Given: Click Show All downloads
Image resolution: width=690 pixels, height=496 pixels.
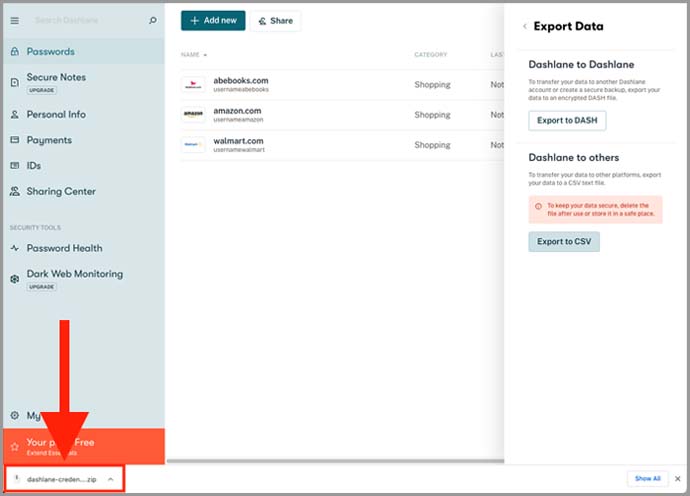Looking at the screenshot, I should (x=647, y=478).
